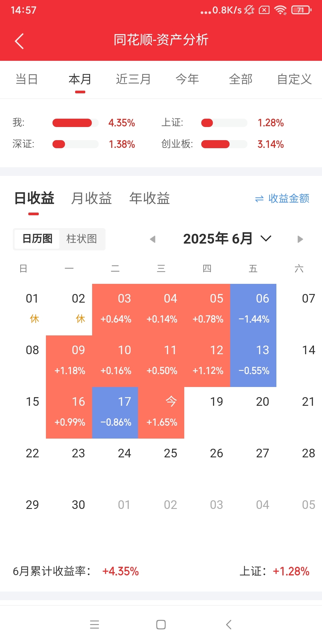The image size is (322, 644).
Task: Switch to 月收益 tab
Action: pyautogui.click(x=91, y=198)
